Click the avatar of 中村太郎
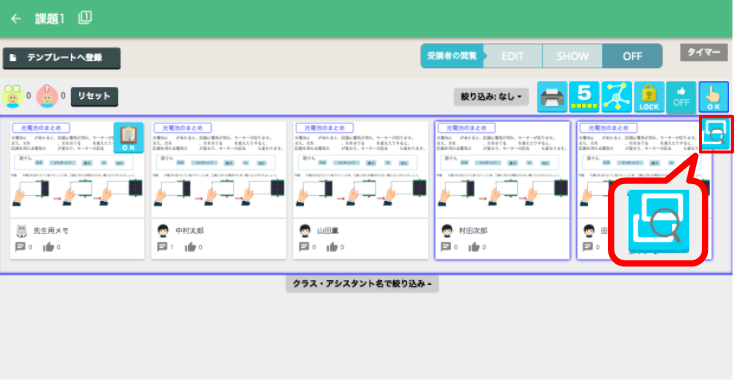The height and width of the screenshot is (381, 737). click(x=164, y=231)
